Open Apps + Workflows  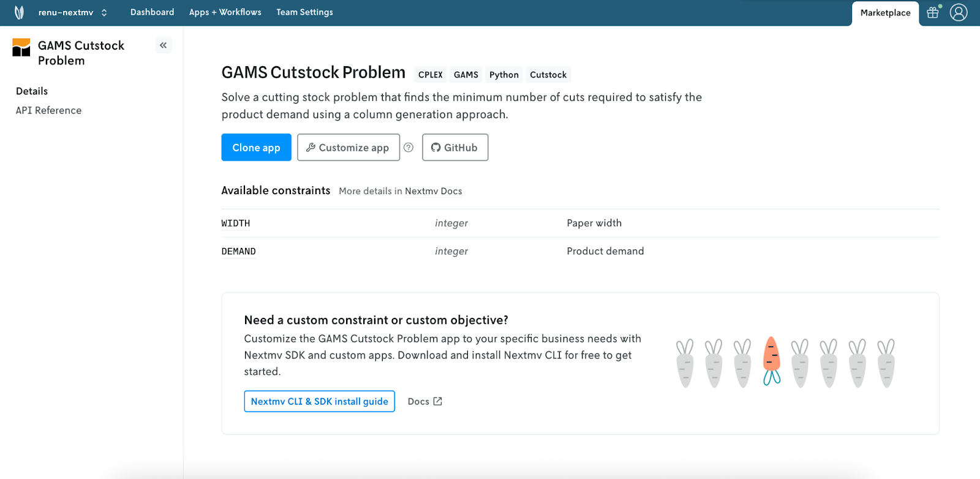(225, 12)
